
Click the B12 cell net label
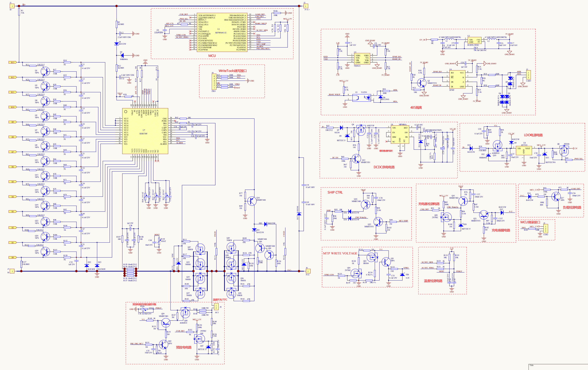pyautogui.click(x=13, y=78)
